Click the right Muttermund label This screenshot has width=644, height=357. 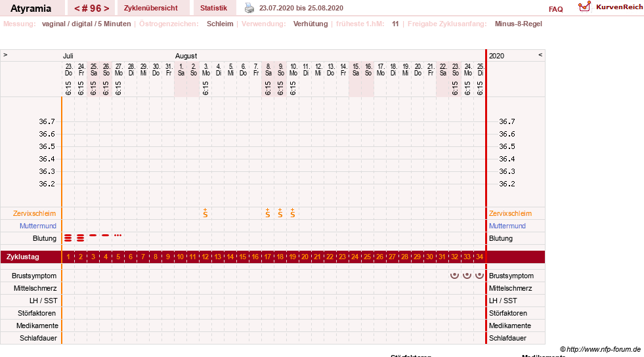click(507, 226)
